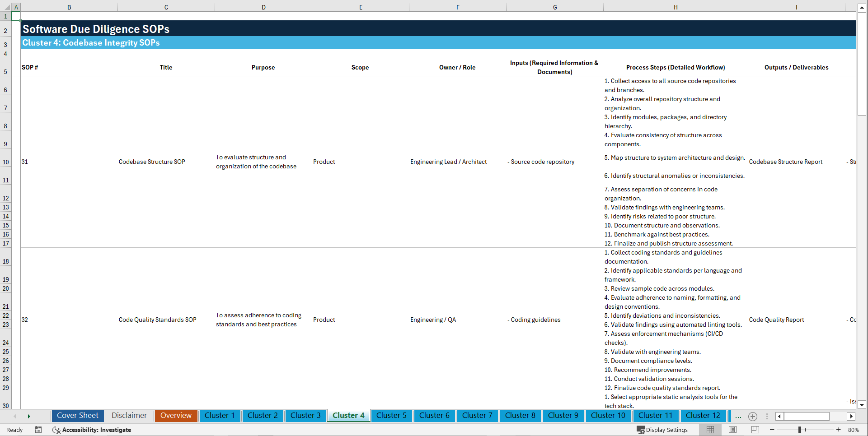Zoom in using the plus icon

[x=839, y=430]
